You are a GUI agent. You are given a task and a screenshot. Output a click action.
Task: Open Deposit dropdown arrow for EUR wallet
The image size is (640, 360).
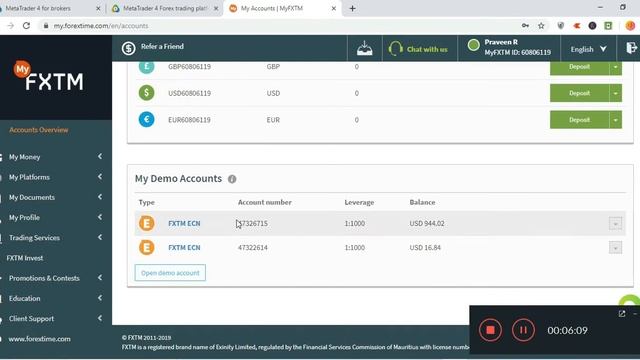tap(616, 120)
